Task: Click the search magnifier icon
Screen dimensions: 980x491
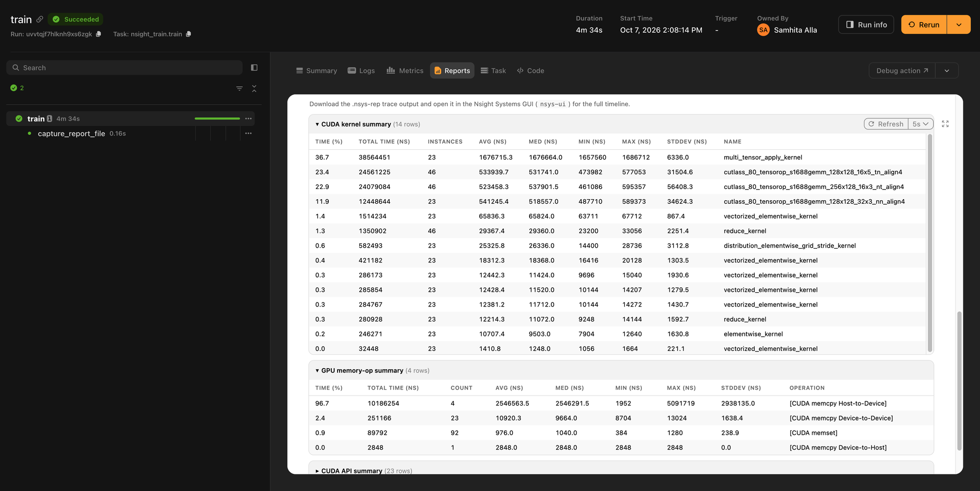Action: point(16,68)
